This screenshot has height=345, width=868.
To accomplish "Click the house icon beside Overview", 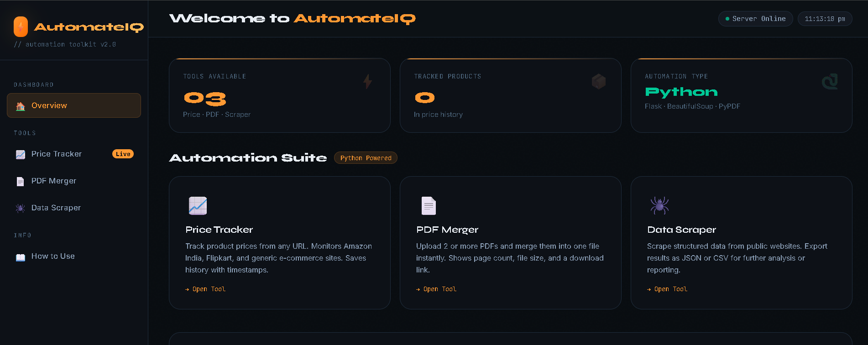I will 20,105.
